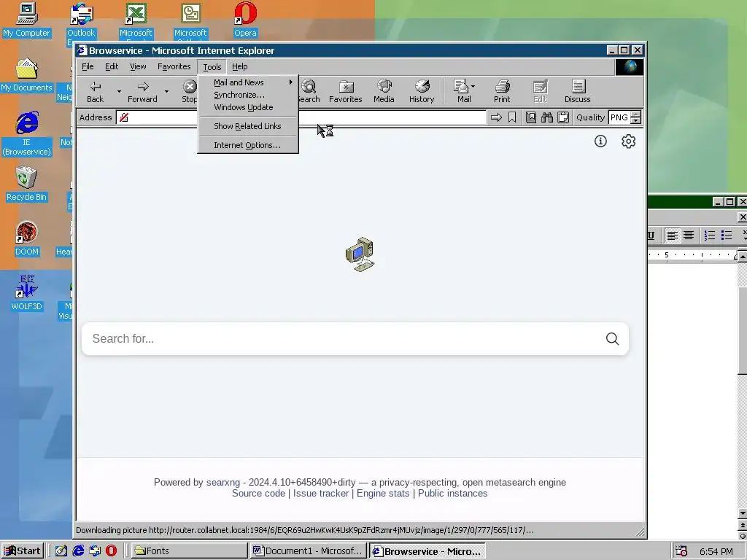Expand Mail and News submenu
The image size is (747, 560).
pyautogui.click(x=248, y=82)
